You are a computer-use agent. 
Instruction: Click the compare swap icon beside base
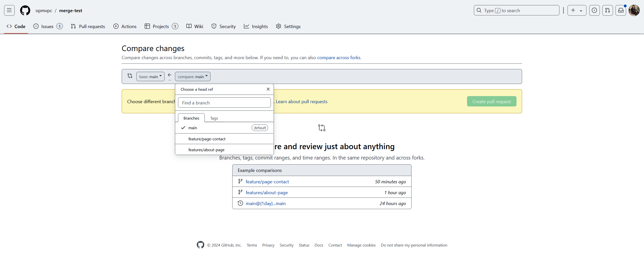click(130, 76)
